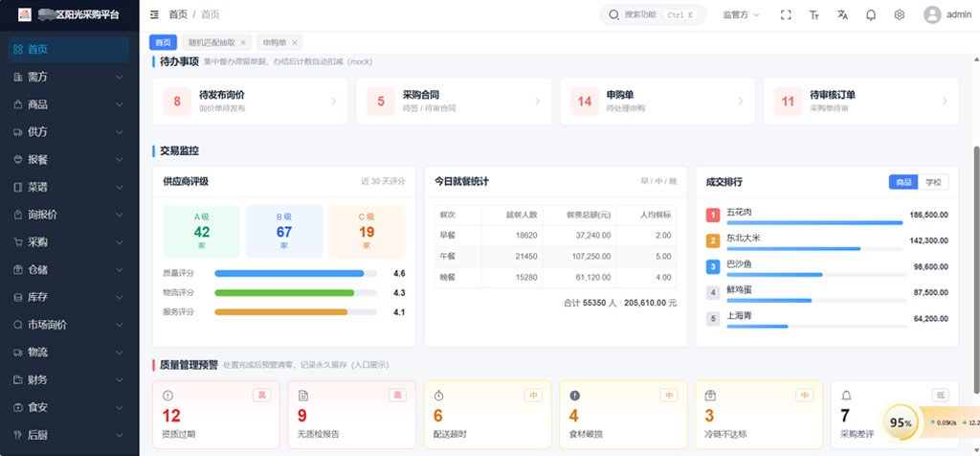Open the fullscreen mode icon
This screenshot has width=980, height=456.
click(x=786, y=15)
